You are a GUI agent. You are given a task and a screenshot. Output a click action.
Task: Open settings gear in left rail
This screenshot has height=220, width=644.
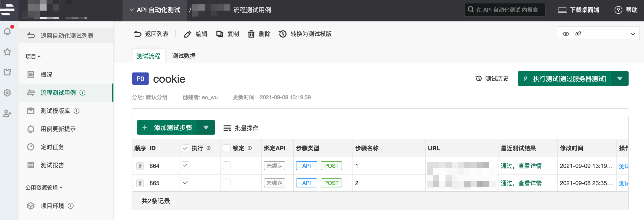tap(7, 93)
